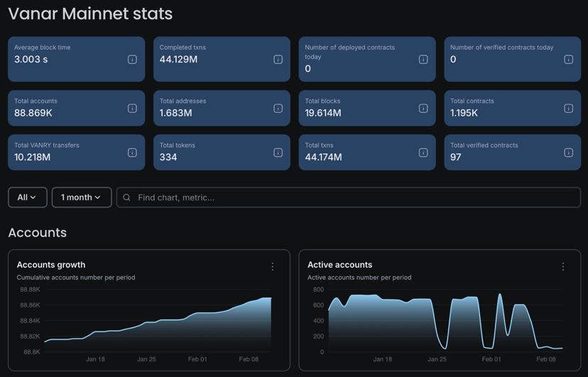
Task: Open the Active accounts chart title link
Action: tap(339, 265)
